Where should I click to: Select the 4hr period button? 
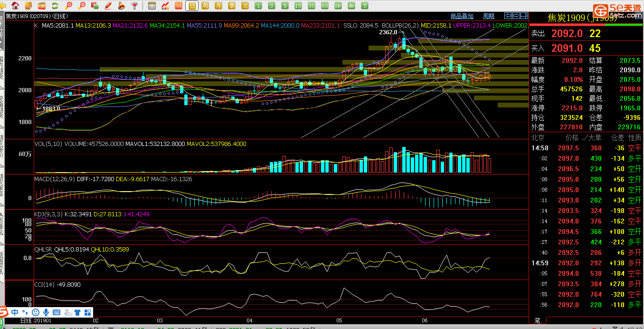pos(351,6)
